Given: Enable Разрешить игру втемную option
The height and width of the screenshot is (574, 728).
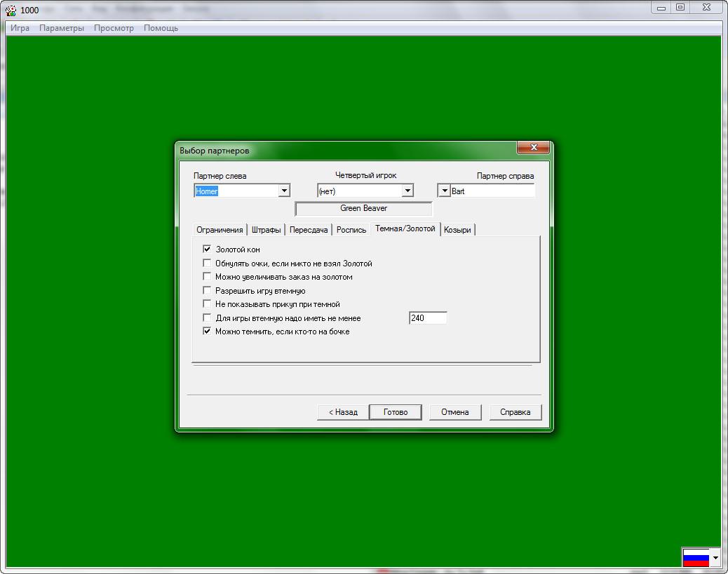Looking at the screenshot, I should [207, 290].
